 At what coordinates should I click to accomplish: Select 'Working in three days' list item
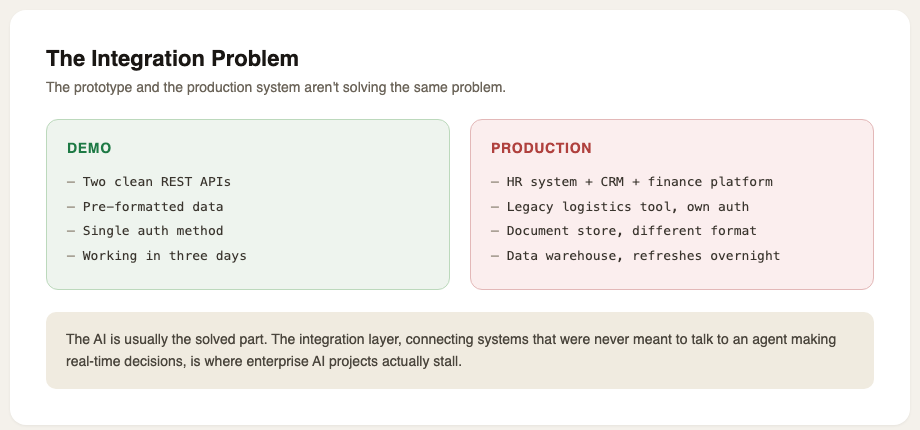coord(164,256)
